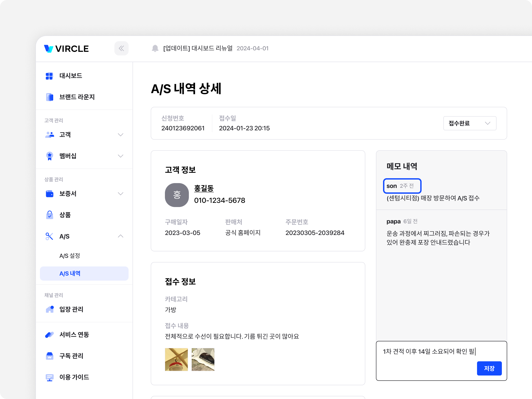This screenshot has width=532, height=399.
Task: Click the 서비스 연동 link icon
Action: coord(49,334)
